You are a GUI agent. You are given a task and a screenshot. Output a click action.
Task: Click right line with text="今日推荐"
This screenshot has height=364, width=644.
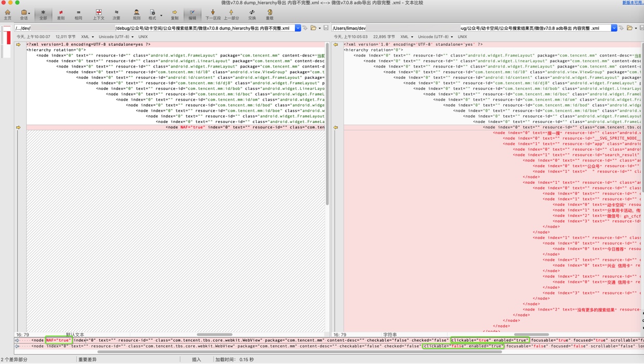597,249
